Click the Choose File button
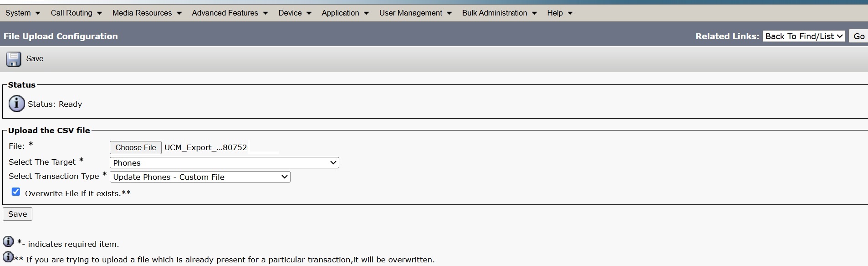 (x=136, y=147)
